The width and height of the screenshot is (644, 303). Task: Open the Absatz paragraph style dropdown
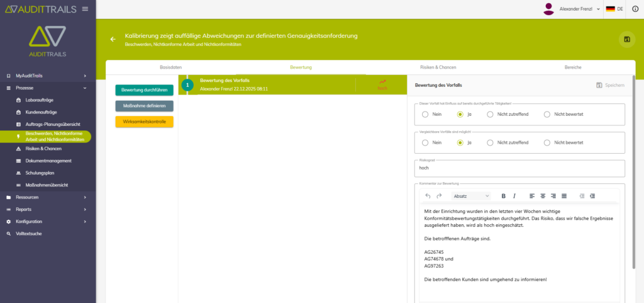click(471, 196)
